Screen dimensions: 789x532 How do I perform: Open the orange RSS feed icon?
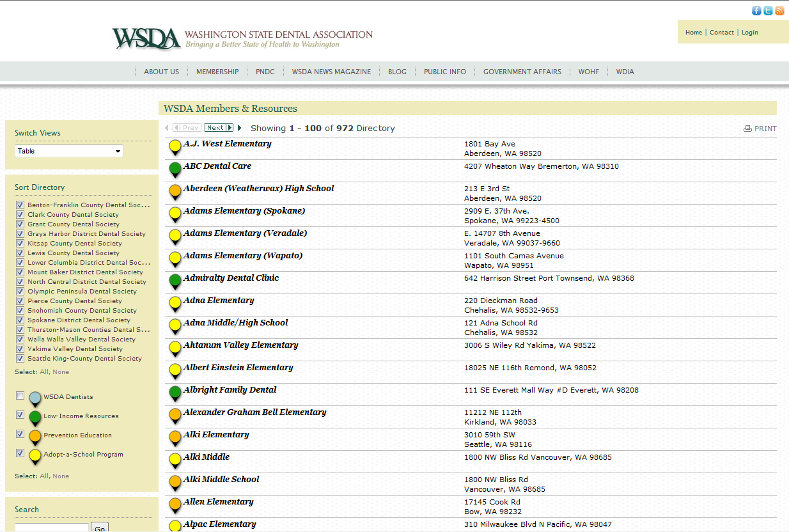[779, 11]
